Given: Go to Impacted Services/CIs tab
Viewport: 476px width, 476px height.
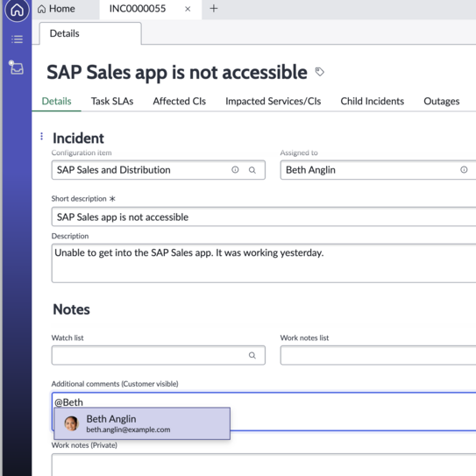Looking at the screenshot, I should 273,101.
